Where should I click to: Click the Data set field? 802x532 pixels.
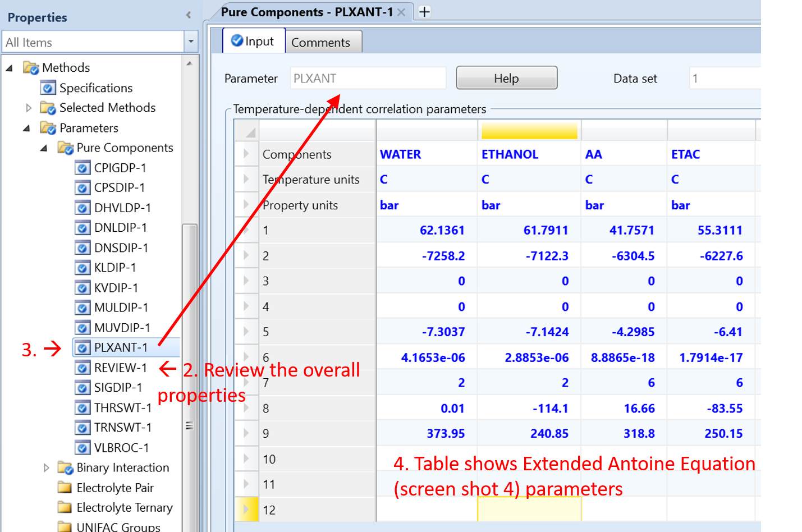(724, 78)
